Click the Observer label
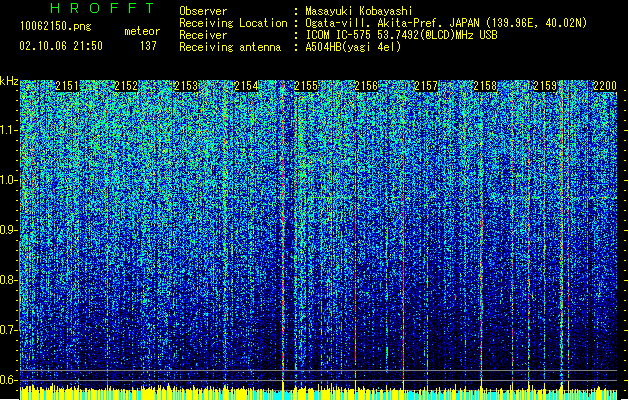 click(x=203, y=11)
